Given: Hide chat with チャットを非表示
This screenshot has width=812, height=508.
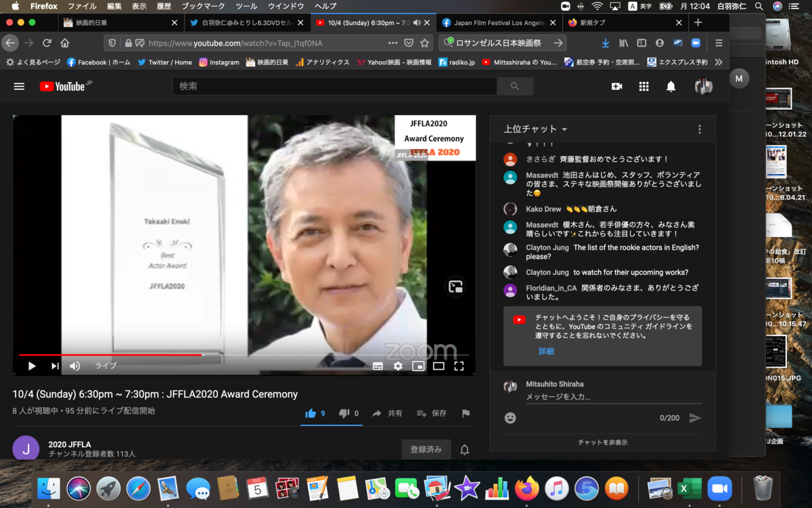Looking at the screenshot, I should click(x=602, y=442).
